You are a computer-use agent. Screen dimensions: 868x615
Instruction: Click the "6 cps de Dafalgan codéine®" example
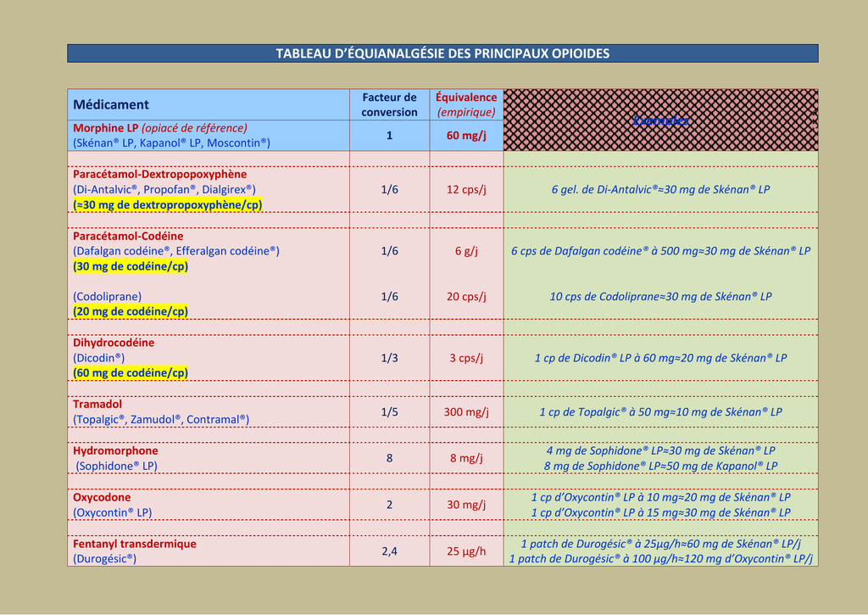660,251
